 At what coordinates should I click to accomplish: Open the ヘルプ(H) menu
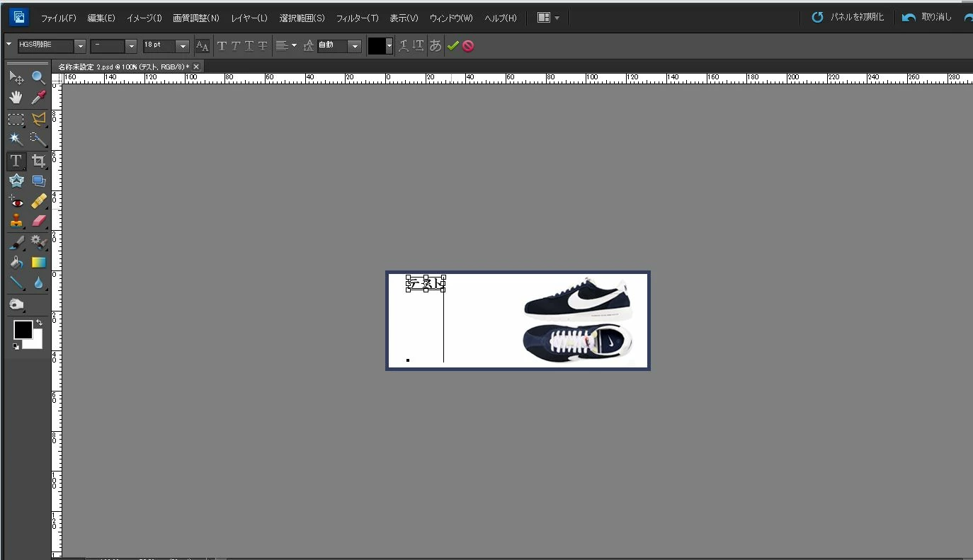point(501,18)
